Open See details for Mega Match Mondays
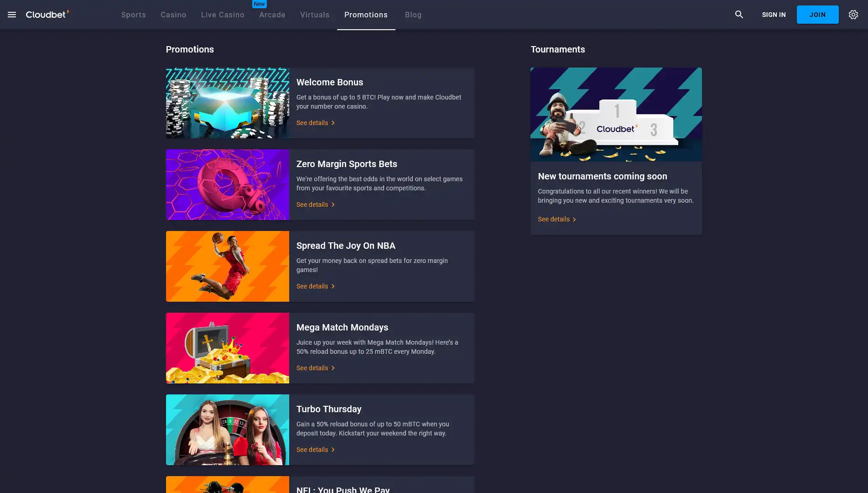The image size is (868, 493). (x=312, y=368)
